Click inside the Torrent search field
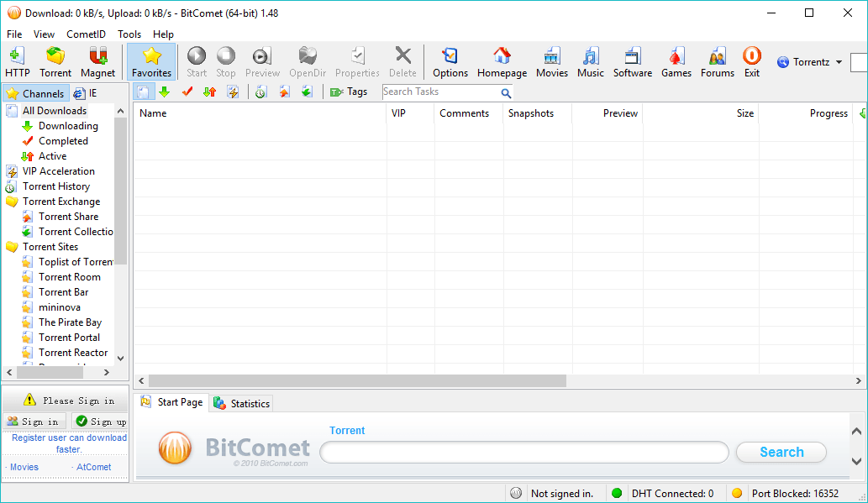The height and width of the screenshot is (503, 868). [524, 452]
